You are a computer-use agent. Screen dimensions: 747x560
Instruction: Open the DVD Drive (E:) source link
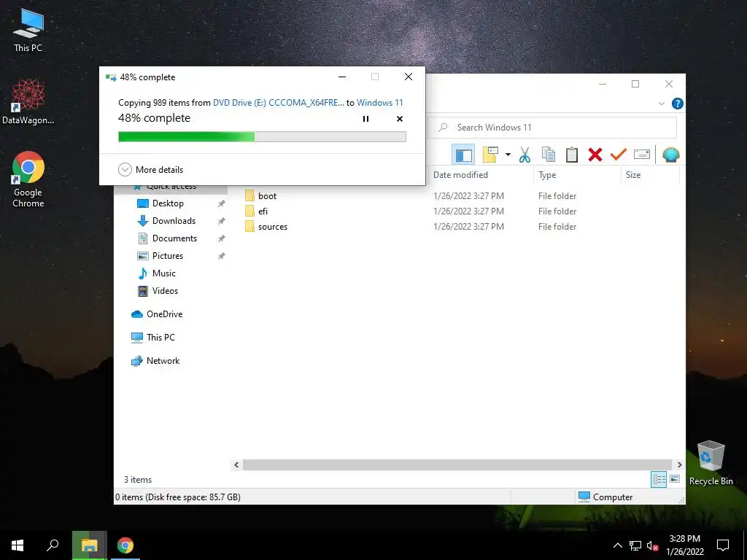point(278,102)
